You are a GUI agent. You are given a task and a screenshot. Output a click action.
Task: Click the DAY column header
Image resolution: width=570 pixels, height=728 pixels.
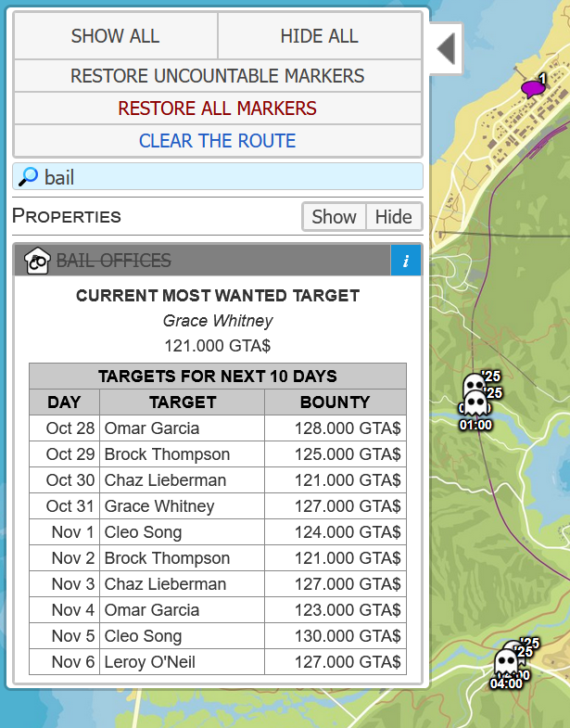tap(65, 402)
